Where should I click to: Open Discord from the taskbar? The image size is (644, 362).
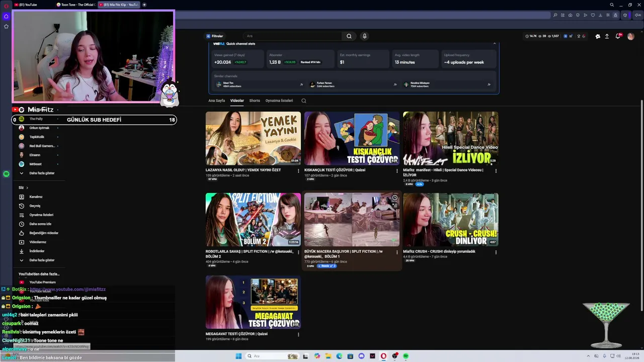(361, 356)
